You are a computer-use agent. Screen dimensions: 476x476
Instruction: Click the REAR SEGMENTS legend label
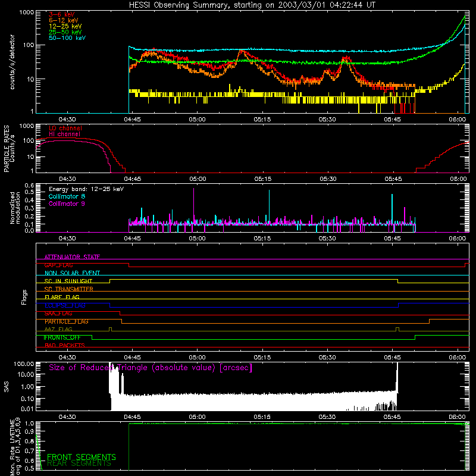tap(79, 464)
